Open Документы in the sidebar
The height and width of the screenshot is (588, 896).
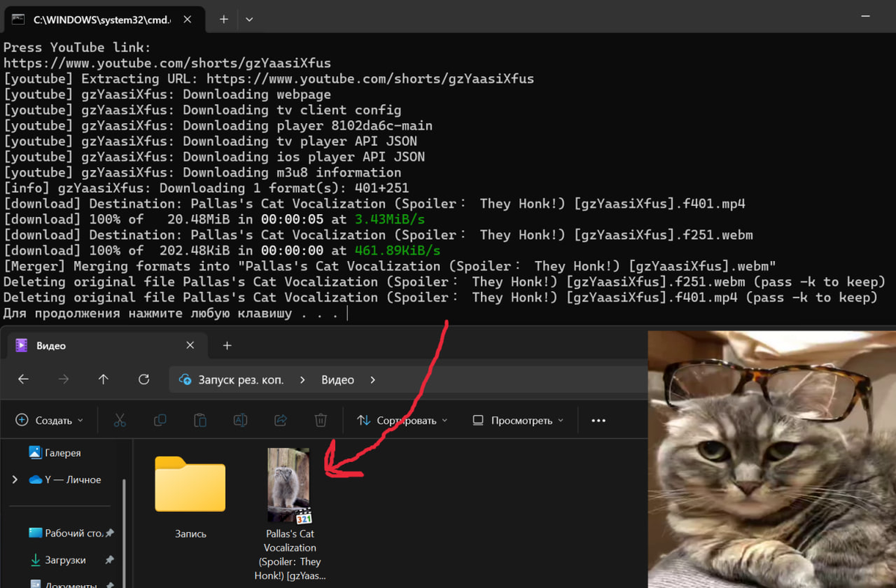tap(63, 584)
